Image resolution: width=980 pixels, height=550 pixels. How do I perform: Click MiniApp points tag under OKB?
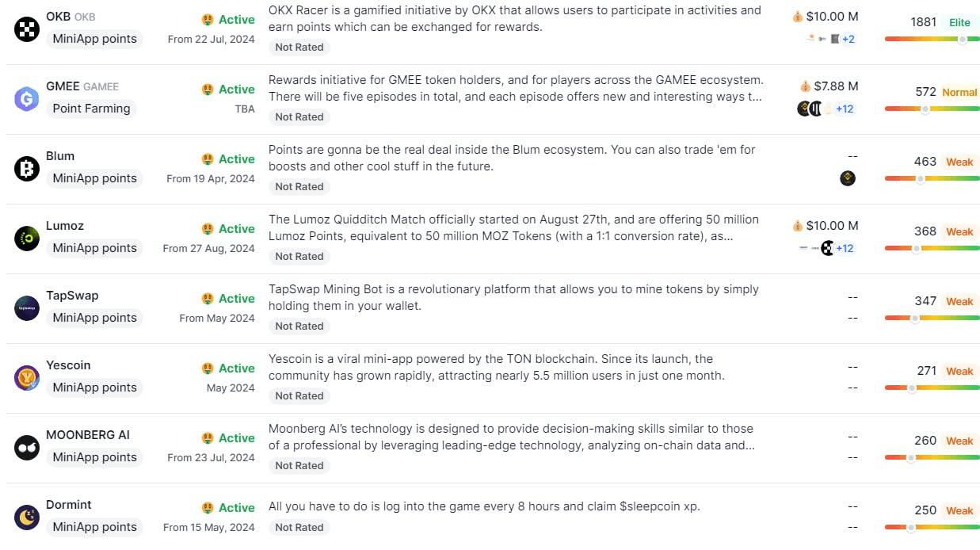click(x=94, y=39)
